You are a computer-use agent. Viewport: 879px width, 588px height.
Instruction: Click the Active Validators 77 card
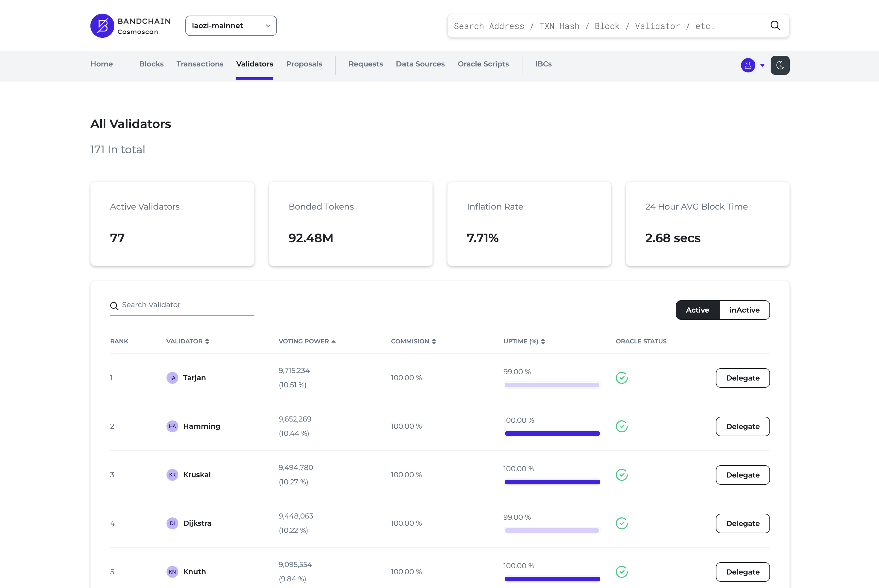pos(172,224)
